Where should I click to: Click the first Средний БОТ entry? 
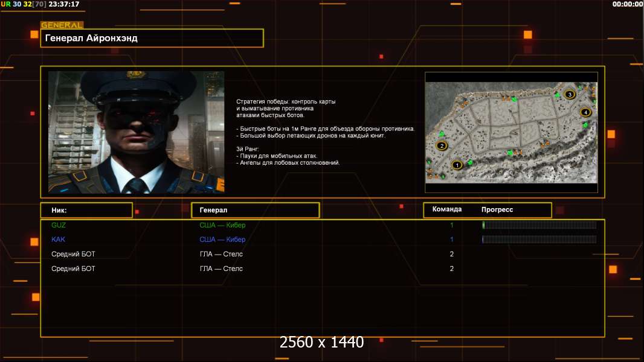(73, 254)
